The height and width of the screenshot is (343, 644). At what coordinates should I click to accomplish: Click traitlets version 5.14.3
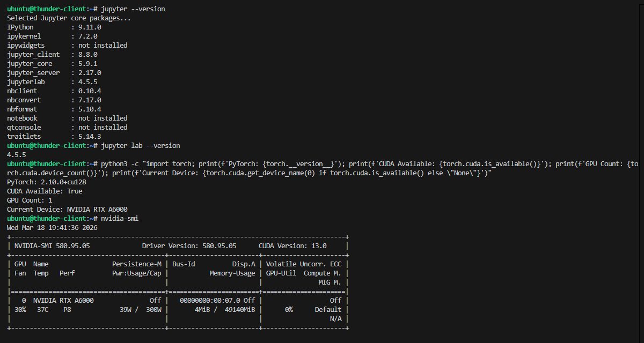90,137
